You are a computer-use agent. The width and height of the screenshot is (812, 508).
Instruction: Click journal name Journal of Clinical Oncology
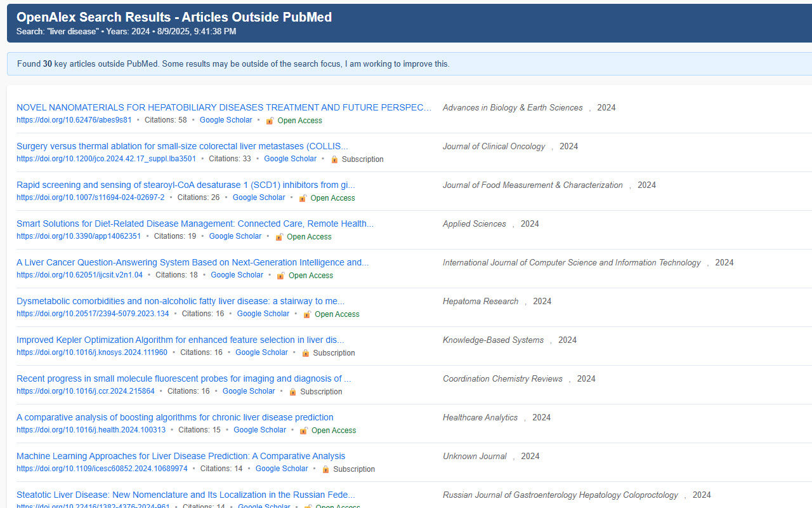494,146
